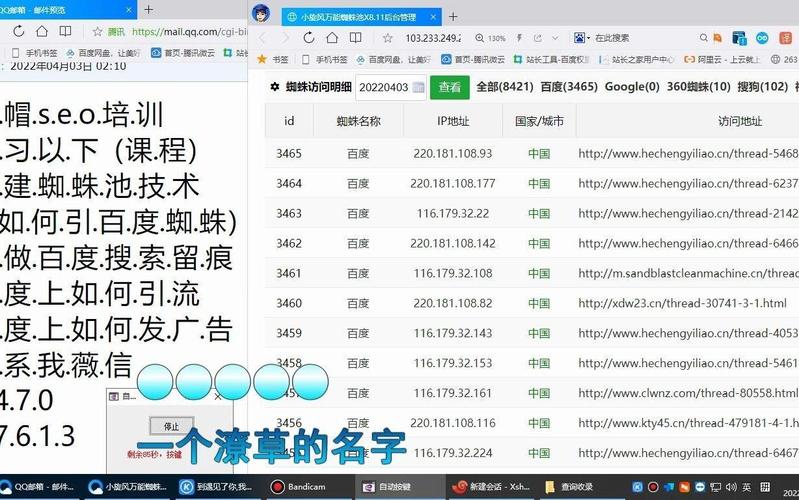Open 阿里云 - 上云就上 bookmark
The width and height of the screenshot is (799, 500).
[x=722, y=60]
